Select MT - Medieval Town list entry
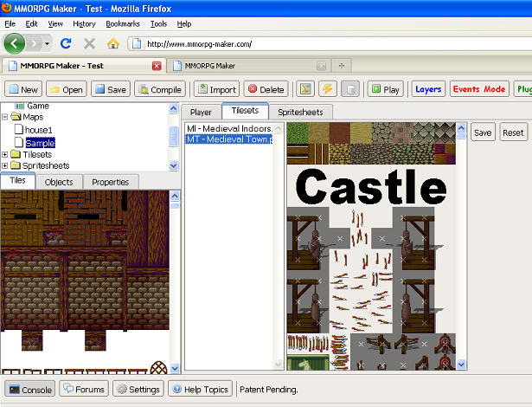This screenshot has width=532, height=407. point(229,139)
